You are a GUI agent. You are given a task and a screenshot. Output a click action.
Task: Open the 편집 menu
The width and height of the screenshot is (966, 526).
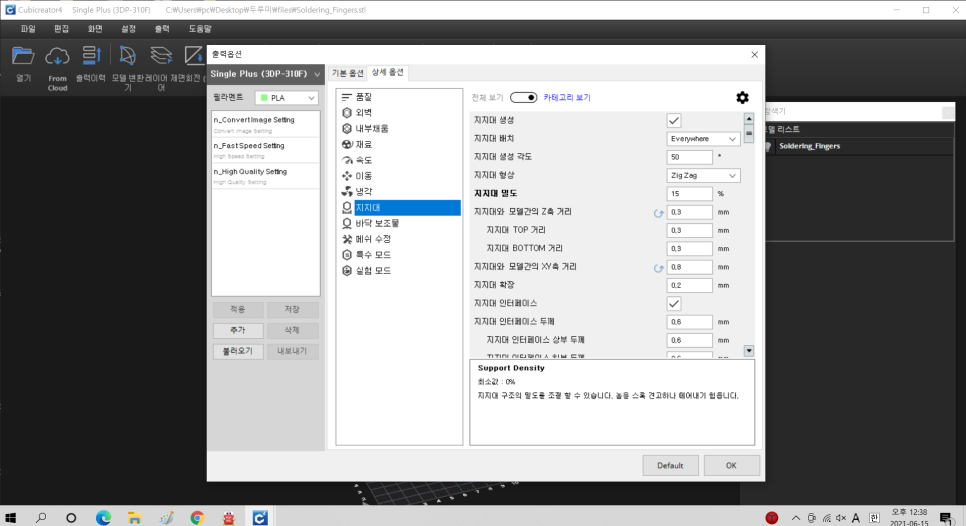[x=61, y=29]
